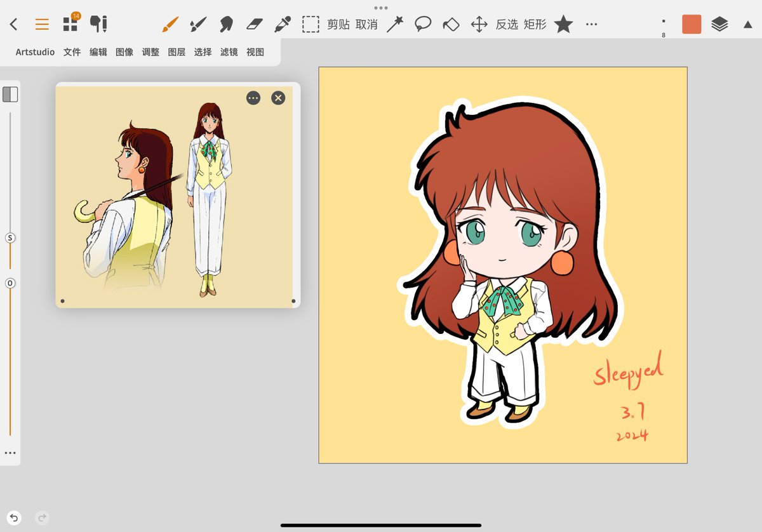Click the star shape icon
762x532 pixels.
tap(563, 25)
